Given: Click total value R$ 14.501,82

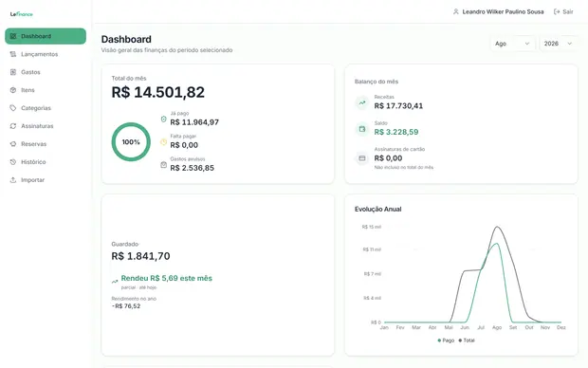Looking at the screenshot, I should pyautogui.click(x=157, y=92).
